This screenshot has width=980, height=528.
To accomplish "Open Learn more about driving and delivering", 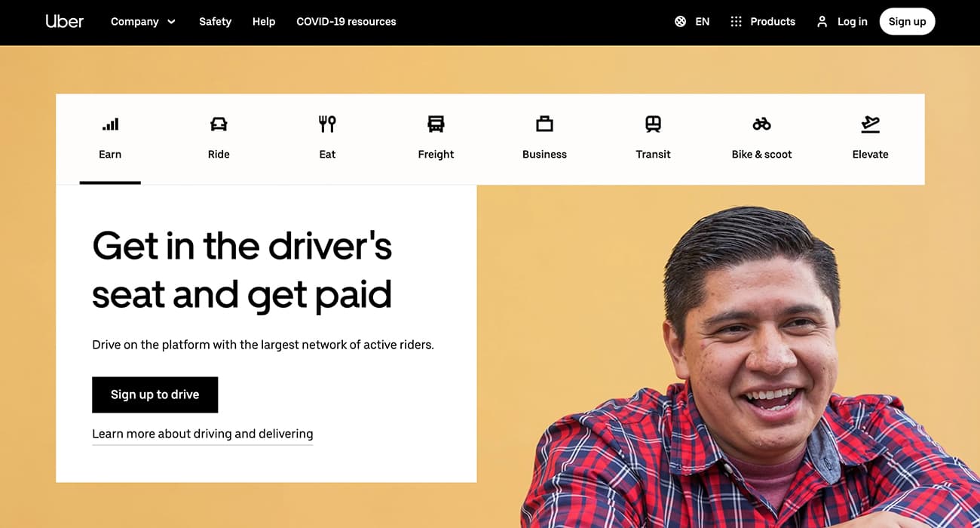I will 202,434.
